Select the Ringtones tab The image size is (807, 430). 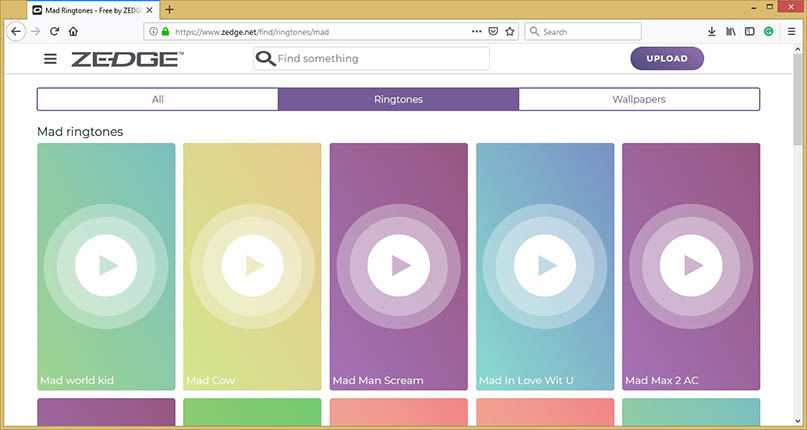tap(398, 100)
